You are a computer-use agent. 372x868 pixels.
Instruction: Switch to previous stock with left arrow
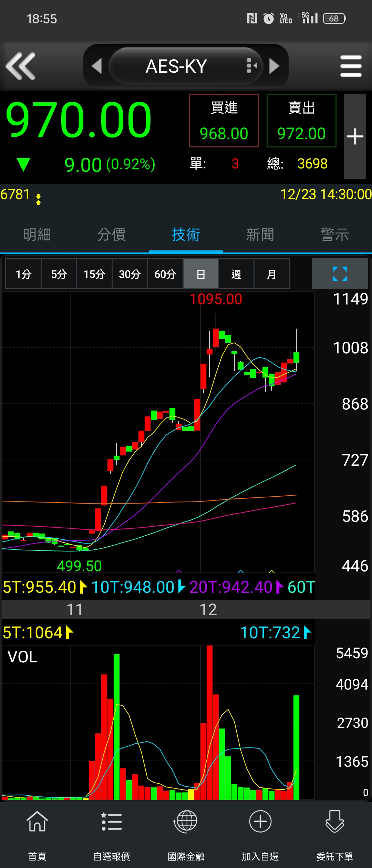pyautogui.click(x=97, y=66)
